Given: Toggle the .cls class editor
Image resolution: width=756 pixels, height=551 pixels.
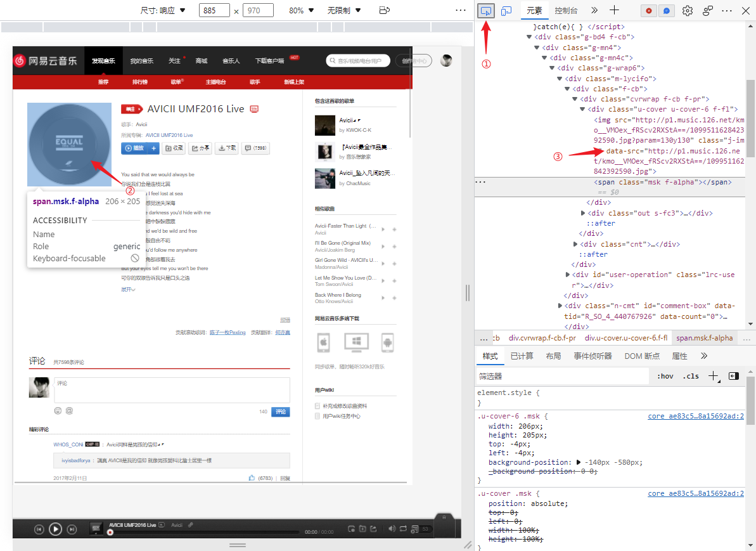Looking at the screenshot, I should [x=691, y=376].
